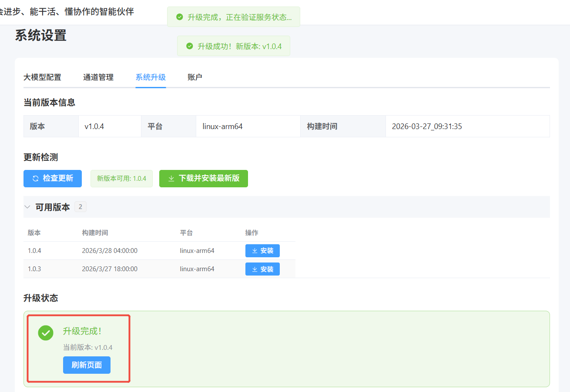Screen dimensions: 570x392
Task: Click the available versions count badge 2
Action: click(80, 207)
